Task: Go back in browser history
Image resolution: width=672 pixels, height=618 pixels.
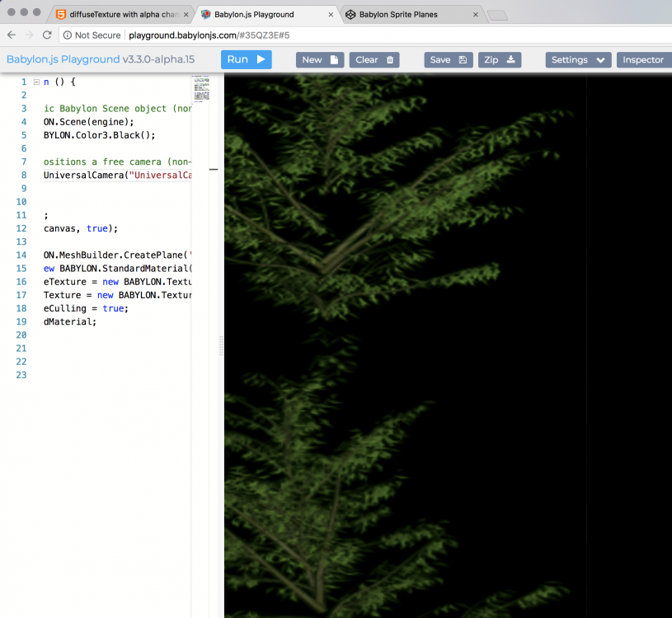Action: pyautogui.click(x=12, y=35)
